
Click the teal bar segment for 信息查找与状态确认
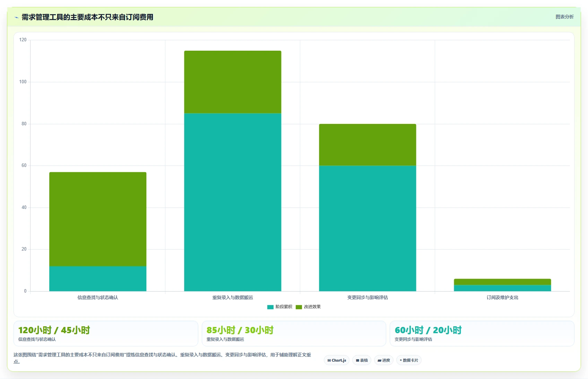click(98, 279)
